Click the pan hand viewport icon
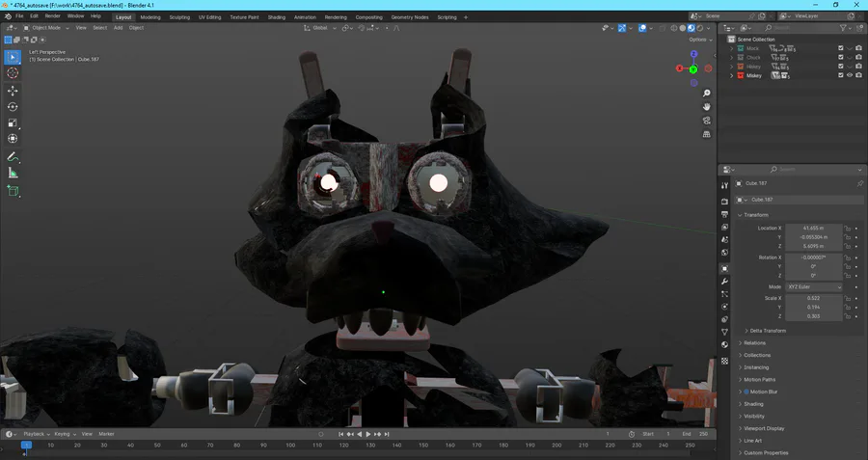Screen dimensions: 868x460 tap(706, 107)
